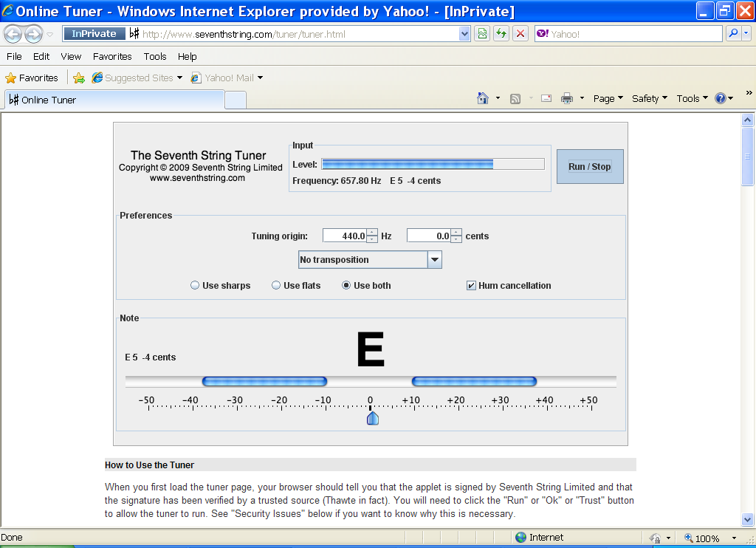
Task: Click the input Level meter bar
Action: click(433, 164)
